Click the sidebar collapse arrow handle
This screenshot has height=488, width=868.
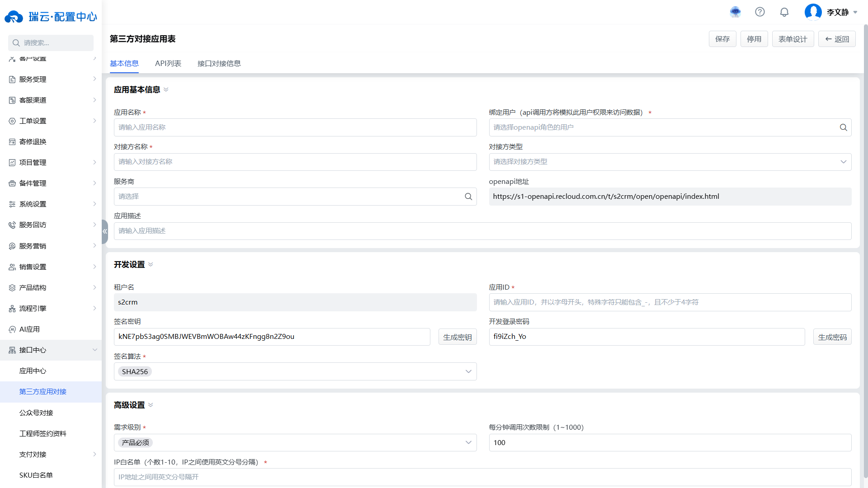[x=105, y=231]
